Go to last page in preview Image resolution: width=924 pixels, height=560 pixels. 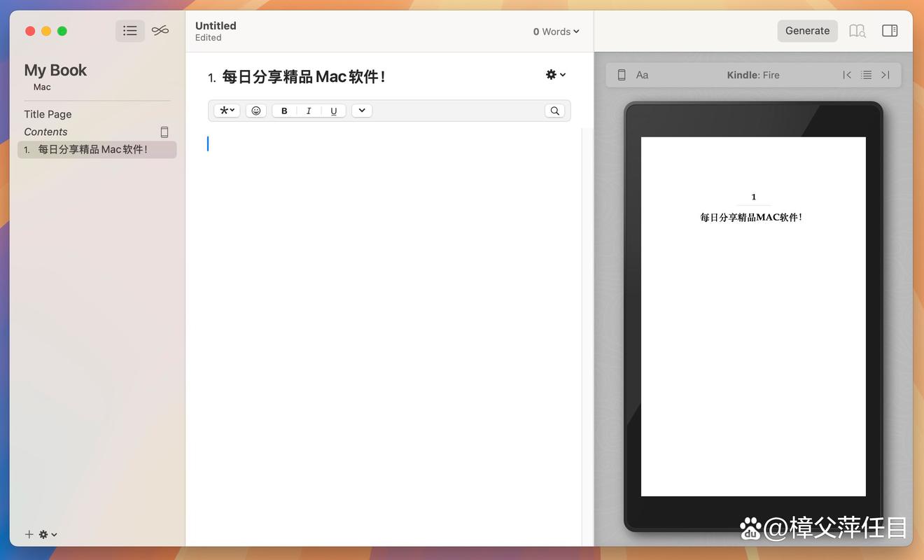(x=885, y=75)
